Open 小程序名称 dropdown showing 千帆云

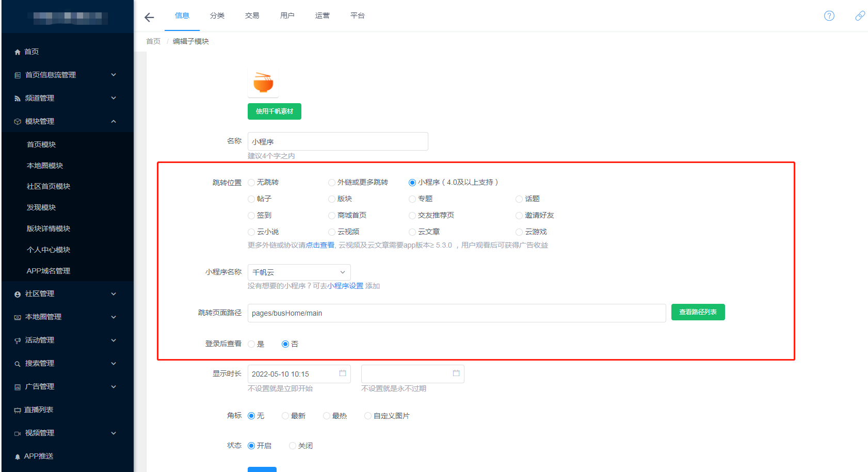[299, 272]
